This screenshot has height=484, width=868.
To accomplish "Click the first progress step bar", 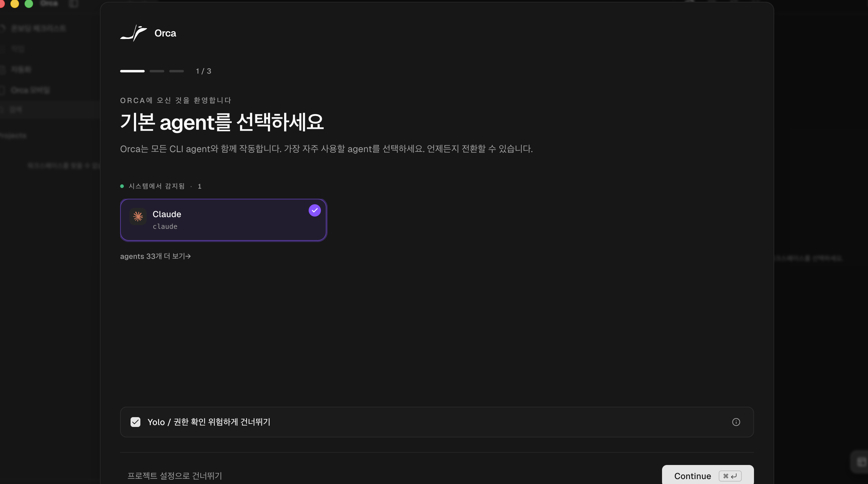I will (132, 71).
